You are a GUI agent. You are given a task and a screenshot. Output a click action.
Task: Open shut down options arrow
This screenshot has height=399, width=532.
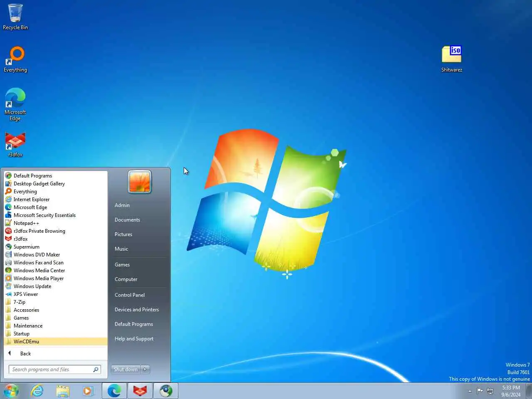(145, 369)
